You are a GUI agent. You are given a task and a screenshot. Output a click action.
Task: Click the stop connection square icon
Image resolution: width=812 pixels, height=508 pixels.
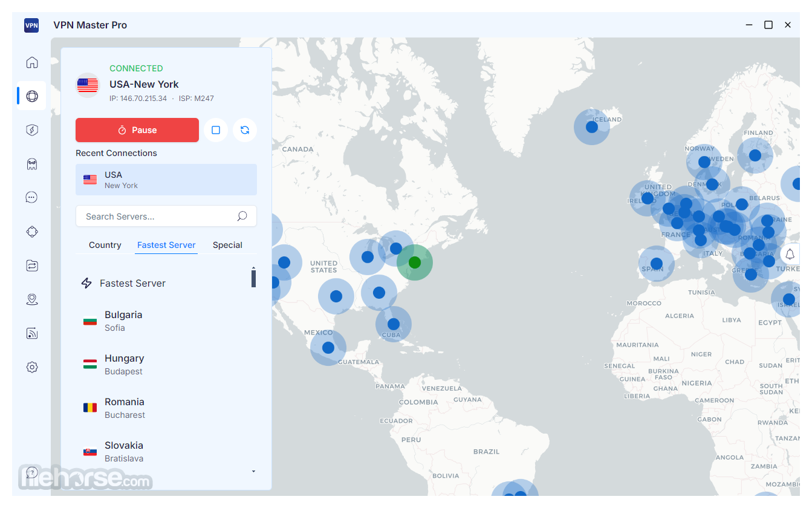point(216,130)
